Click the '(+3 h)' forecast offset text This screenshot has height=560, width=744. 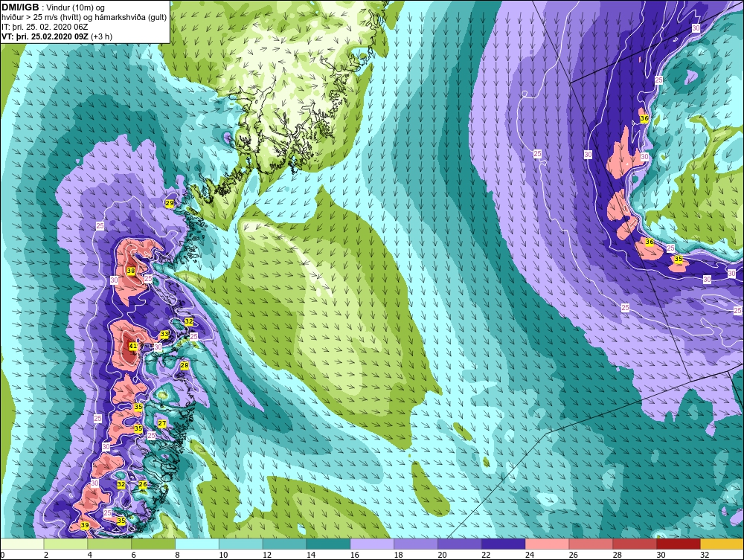[x=101, y=36]
